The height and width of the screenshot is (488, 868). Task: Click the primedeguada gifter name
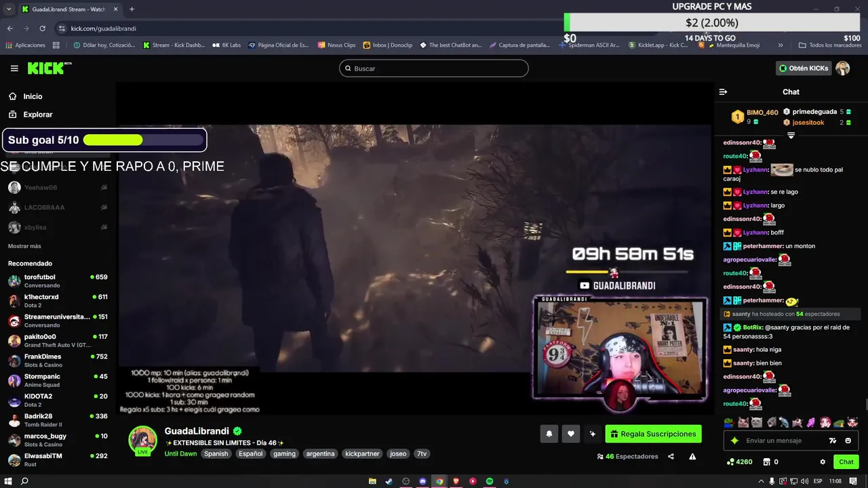coord(814,112)
